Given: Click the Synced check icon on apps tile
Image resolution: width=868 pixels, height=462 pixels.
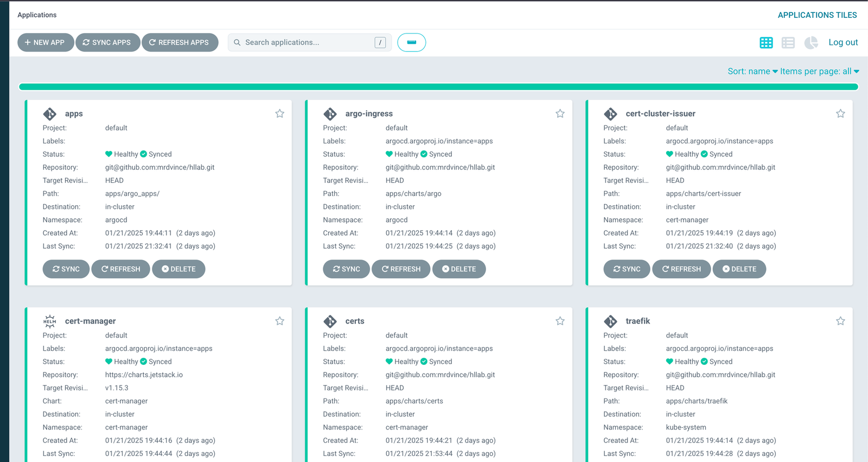Looking at the screenshot, I should [144, 154].
